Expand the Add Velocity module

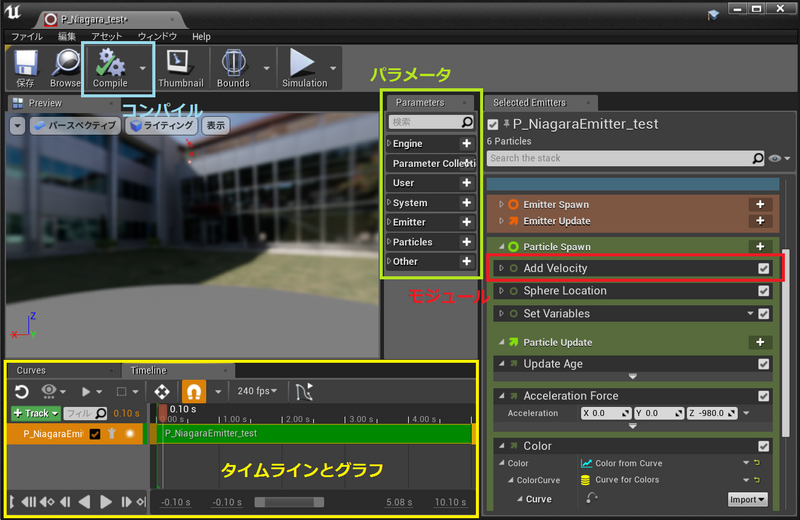click(x=502, y=268)
